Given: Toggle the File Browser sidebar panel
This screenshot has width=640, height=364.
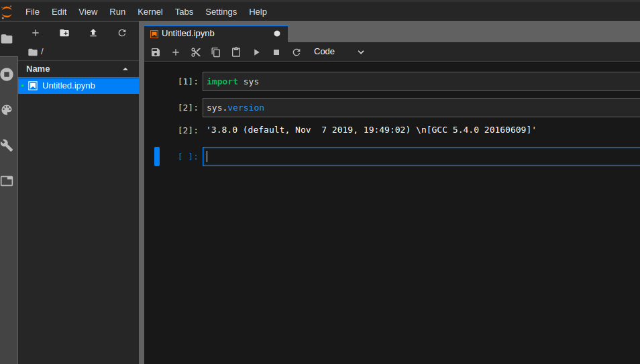Looking at the screenshot, I should 7,39.
